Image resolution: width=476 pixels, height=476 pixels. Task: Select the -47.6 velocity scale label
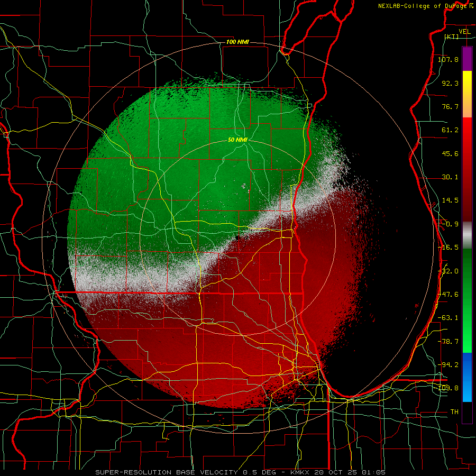[x=449, y=295]
